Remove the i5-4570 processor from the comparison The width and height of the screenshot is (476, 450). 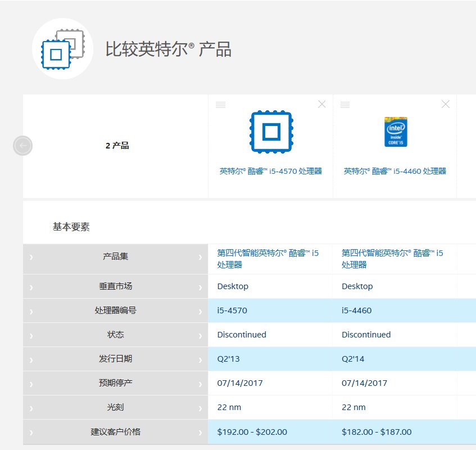pyautogui.click(x=321, y=103)
